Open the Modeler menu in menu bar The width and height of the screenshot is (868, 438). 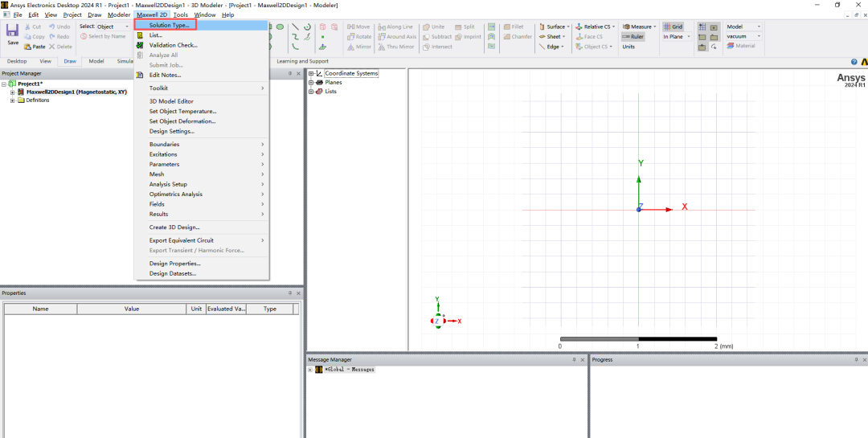(x=118, y=15)
